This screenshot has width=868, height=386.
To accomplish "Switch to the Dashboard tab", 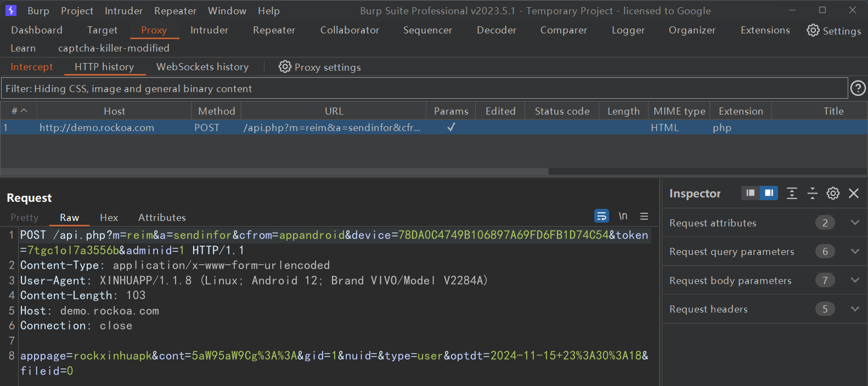I will pyautogui.click(x=37, y=30).
